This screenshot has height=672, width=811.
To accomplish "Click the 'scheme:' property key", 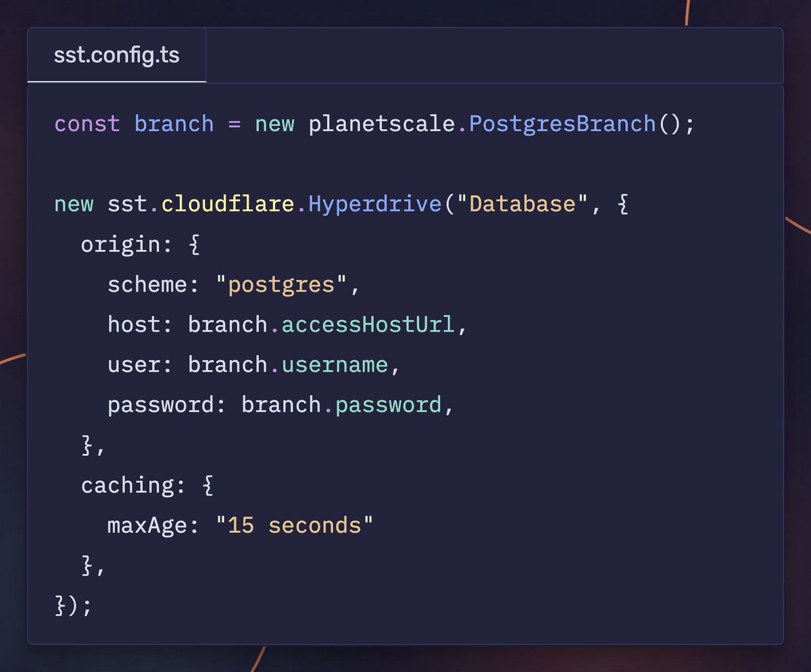I will click(x=153, y=284).
